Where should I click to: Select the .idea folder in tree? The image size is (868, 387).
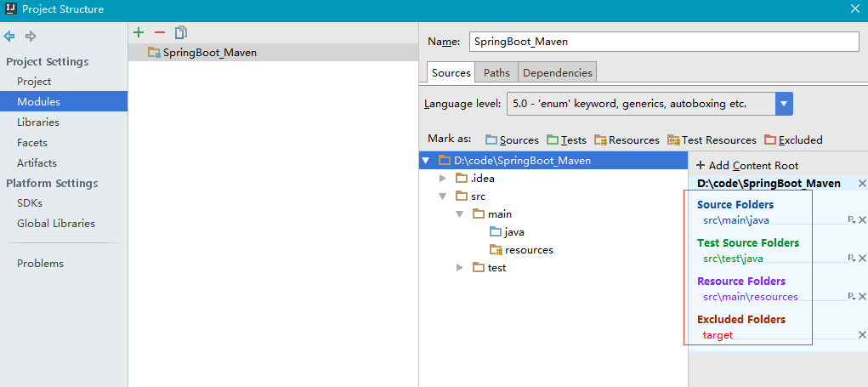pos(475,179)
